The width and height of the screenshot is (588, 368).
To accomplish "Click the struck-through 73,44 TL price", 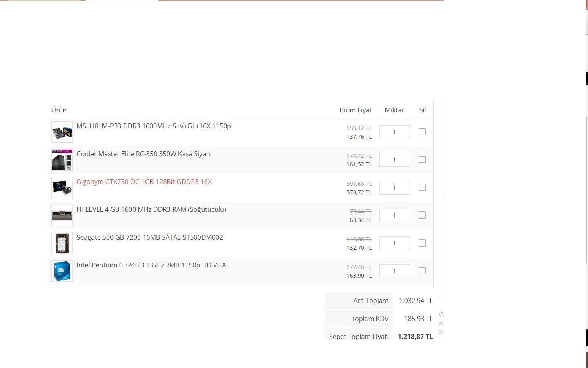I will 361,211.
